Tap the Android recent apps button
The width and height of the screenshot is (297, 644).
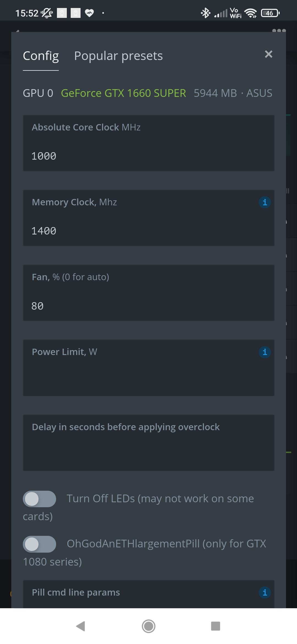click(216, 626)
